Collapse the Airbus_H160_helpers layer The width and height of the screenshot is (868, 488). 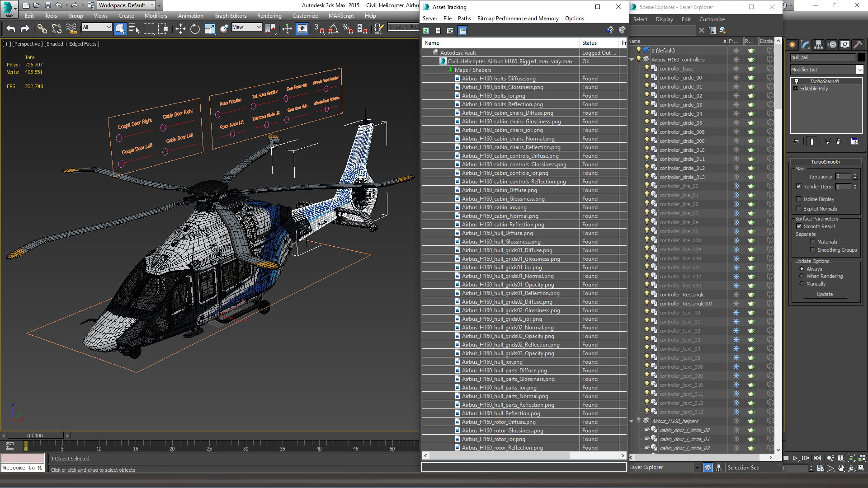tap(632, 421)
